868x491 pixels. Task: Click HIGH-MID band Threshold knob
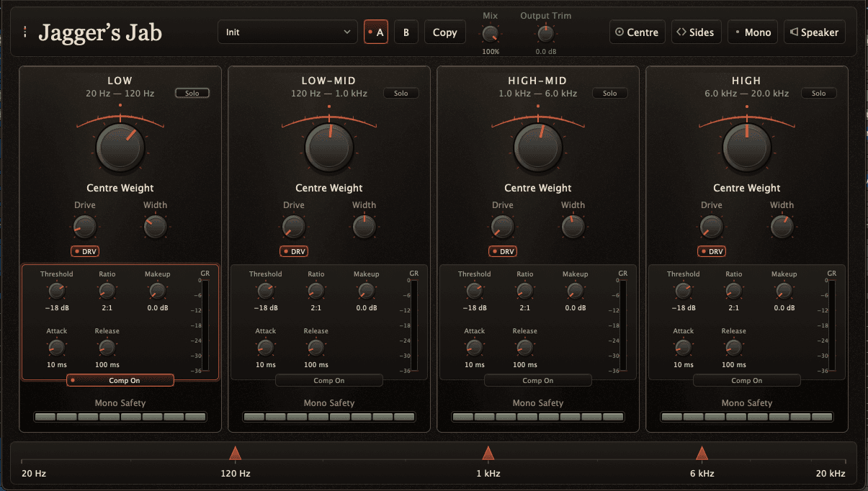[x=474, y=291]
